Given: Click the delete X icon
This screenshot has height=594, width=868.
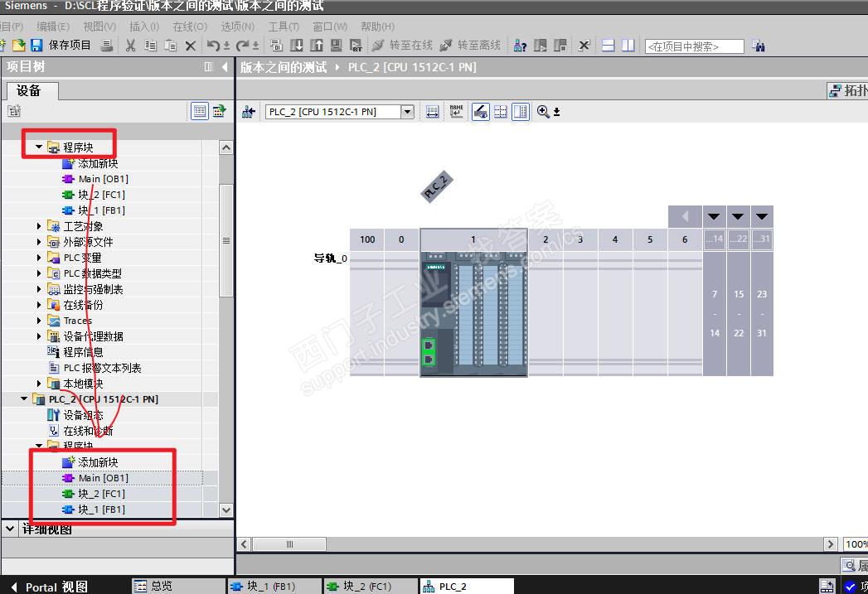Looking at the screenshot, I should pos(191,46).
